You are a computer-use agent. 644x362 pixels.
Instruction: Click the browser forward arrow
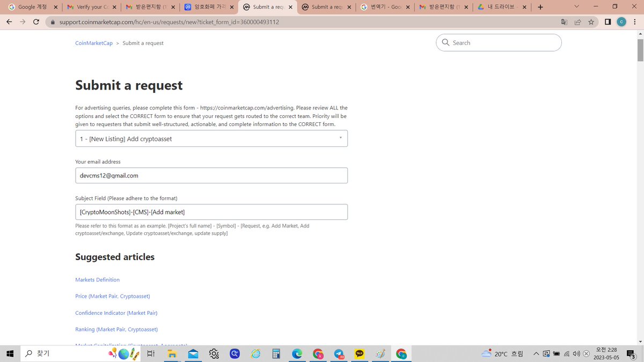click(23, 22)
